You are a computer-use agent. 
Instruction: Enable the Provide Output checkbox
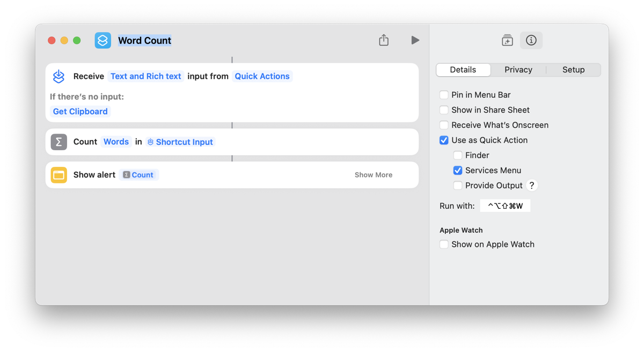click(458, 185)
